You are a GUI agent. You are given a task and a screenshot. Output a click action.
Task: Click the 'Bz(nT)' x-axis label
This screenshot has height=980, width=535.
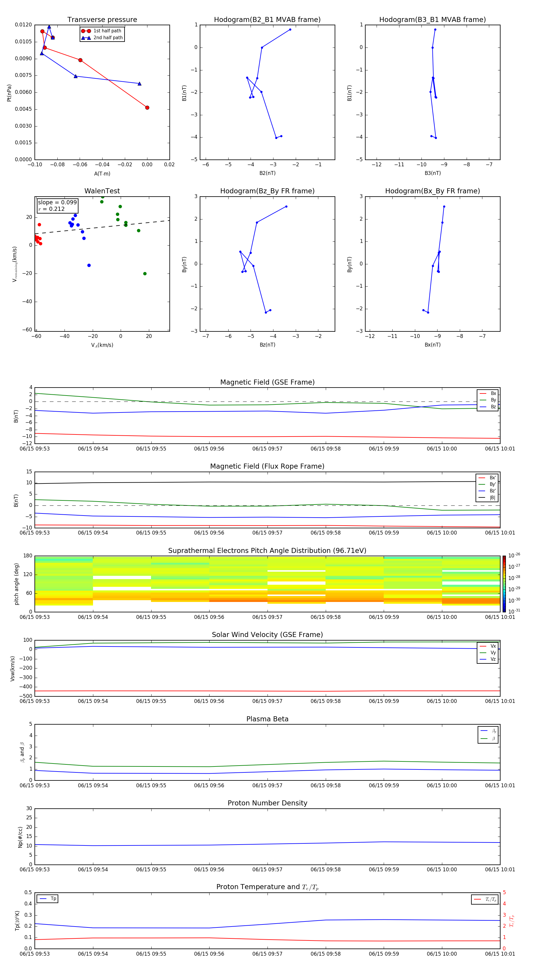pos(267,345)
